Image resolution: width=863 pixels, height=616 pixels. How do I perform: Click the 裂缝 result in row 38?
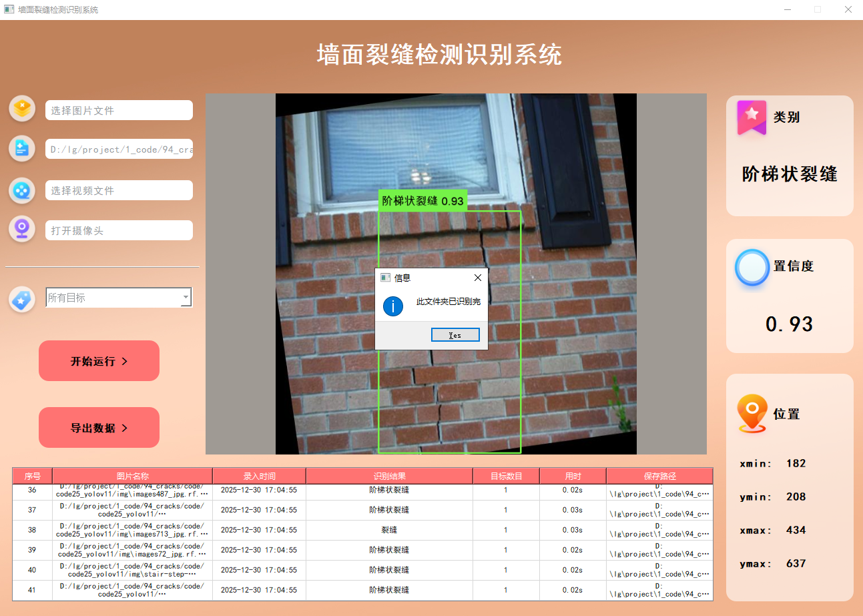(x=389, y=530)
